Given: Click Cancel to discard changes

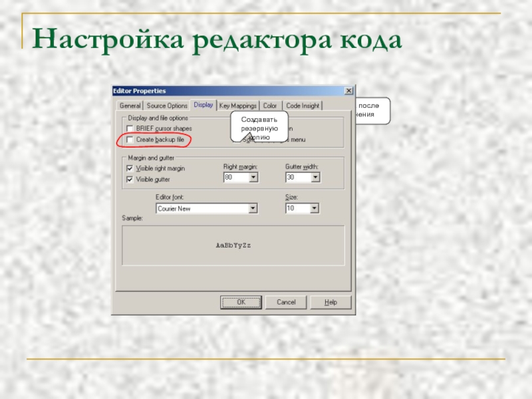Looking at the screenshot, I should point(286,302).
